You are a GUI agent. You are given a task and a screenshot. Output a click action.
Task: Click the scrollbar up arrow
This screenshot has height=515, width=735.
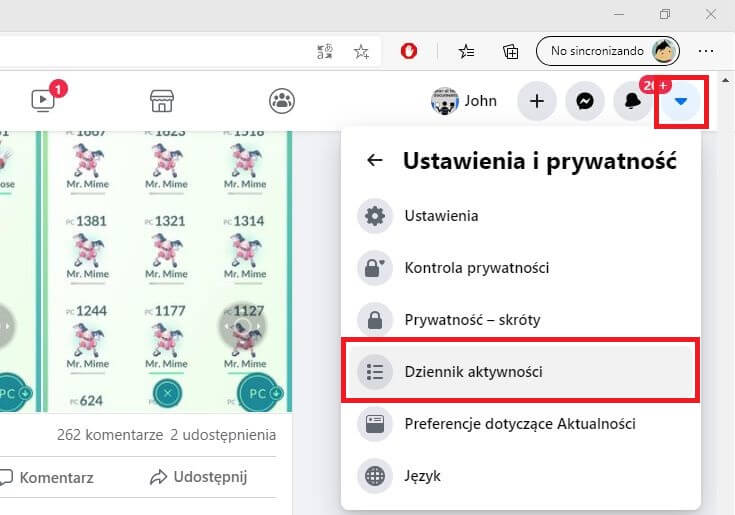click(x=726, y=80)
